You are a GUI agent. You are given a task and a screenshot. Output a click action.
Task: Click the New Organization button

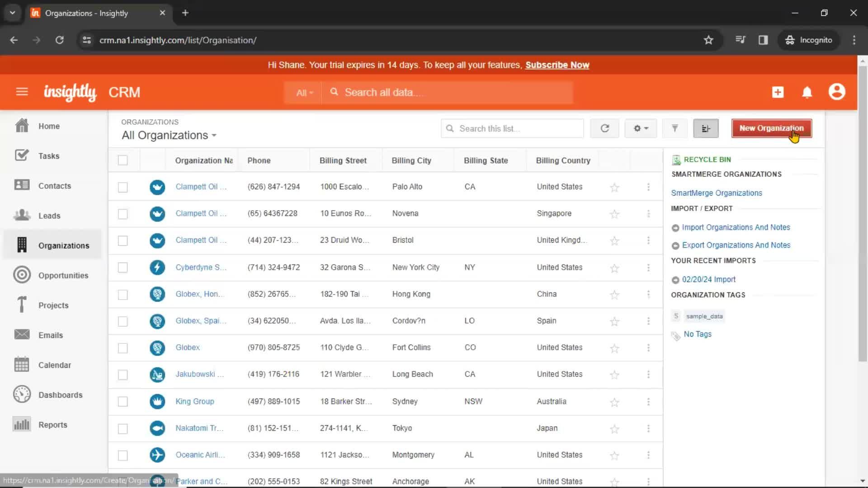[771, 128]
